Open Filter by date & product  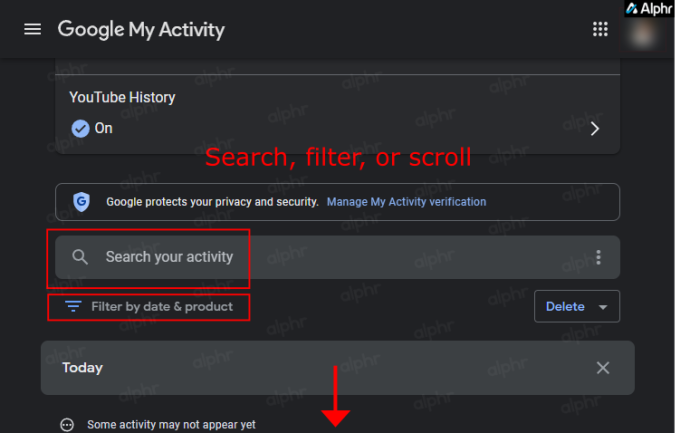pos(149,307)
